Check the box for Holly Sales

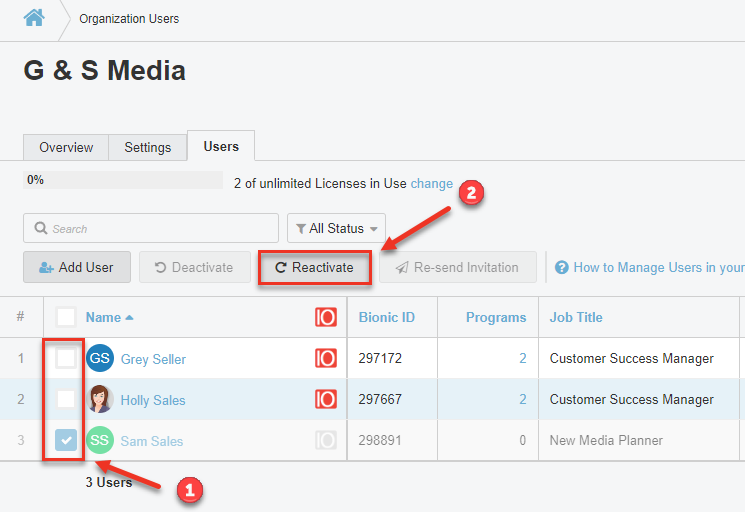click(x=66, y=400)
